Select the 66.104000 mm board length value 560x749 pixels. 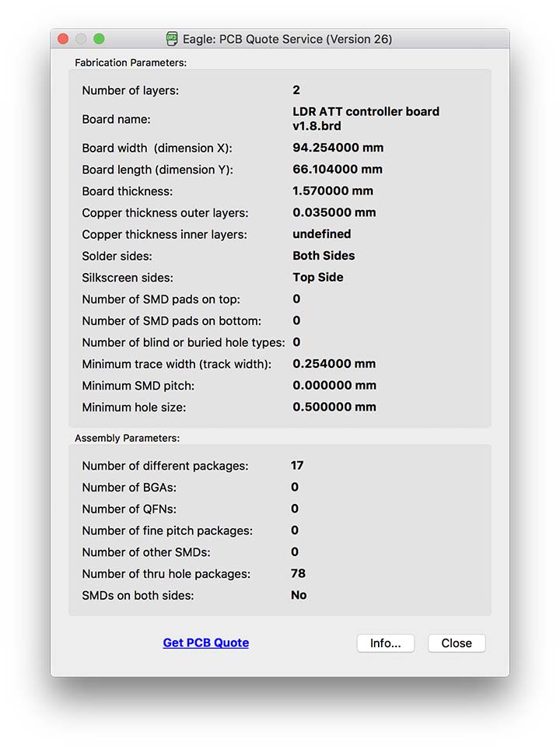pos(338,169)
